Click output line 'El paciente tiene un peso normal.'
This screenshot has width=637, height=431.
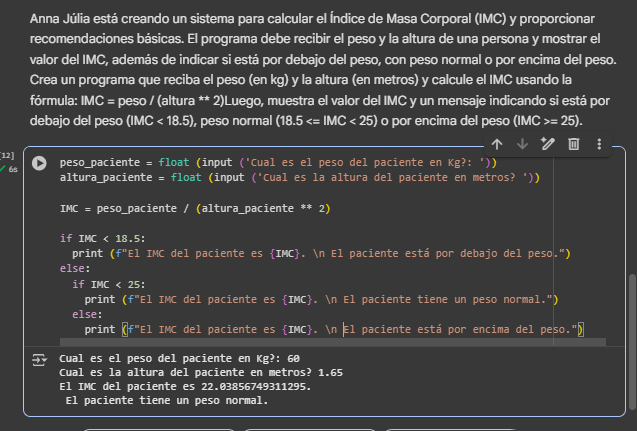click(167, 401)
